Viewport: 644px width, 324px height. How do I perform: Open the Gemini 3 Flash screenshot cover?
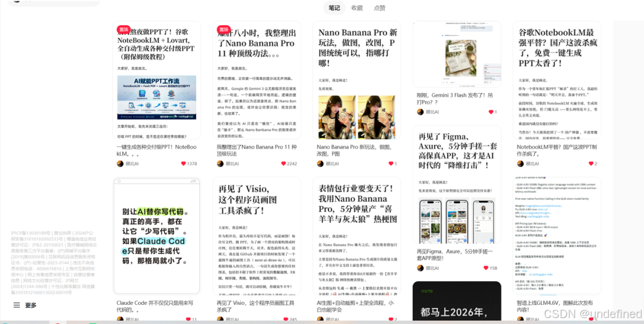pos(457,54)
